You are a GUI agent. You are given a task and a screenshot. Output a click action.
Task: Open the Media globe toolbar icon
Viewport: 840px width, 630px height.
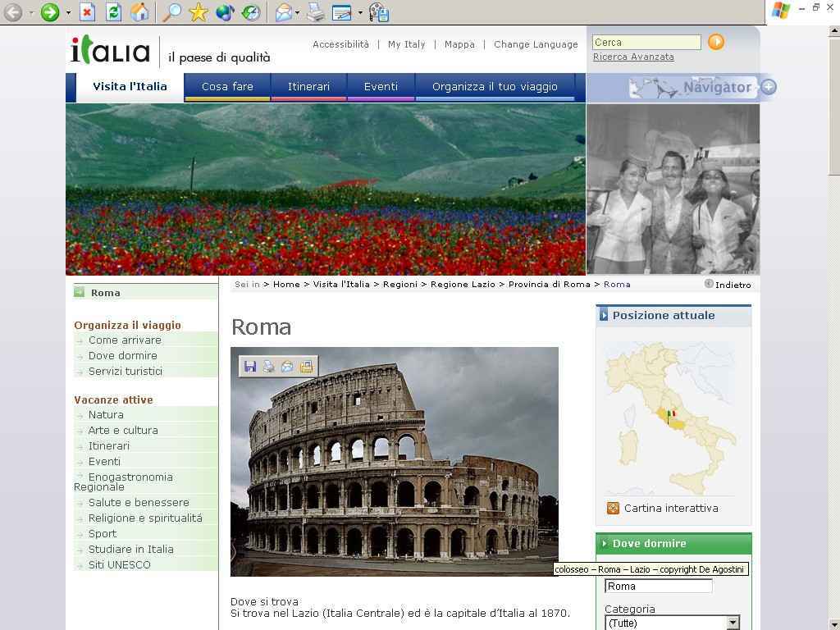[225, 11]
